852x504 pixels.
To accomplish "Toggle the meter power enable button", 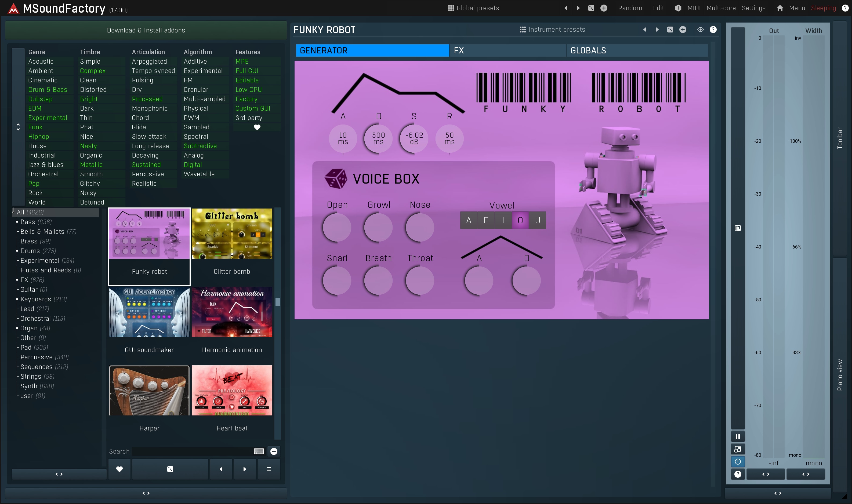I will [738, 462].
